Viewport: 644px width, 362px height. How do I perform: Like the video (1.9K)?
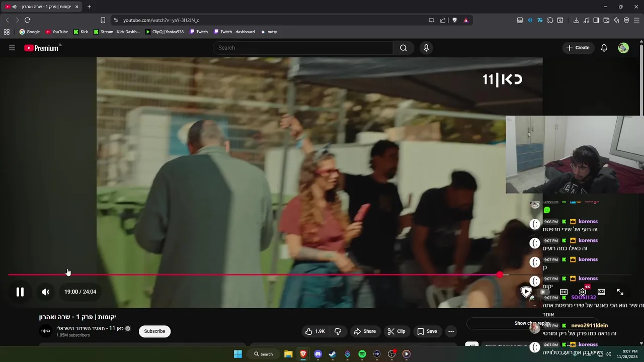click(x=315, y=331)
